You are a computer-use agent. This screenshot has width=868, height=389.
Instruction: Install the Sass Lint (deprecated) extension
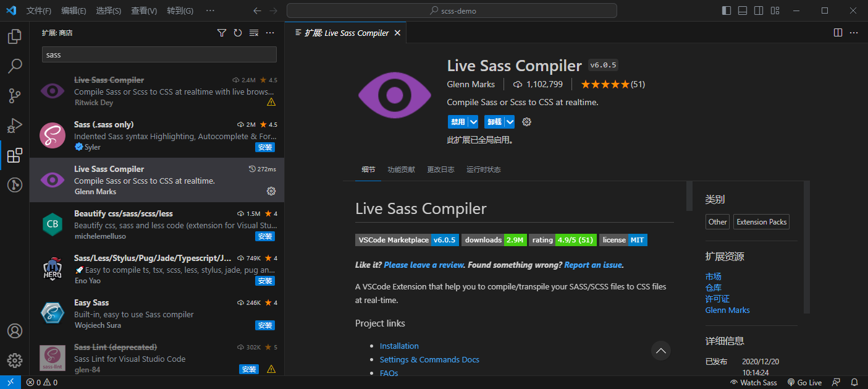249,369
